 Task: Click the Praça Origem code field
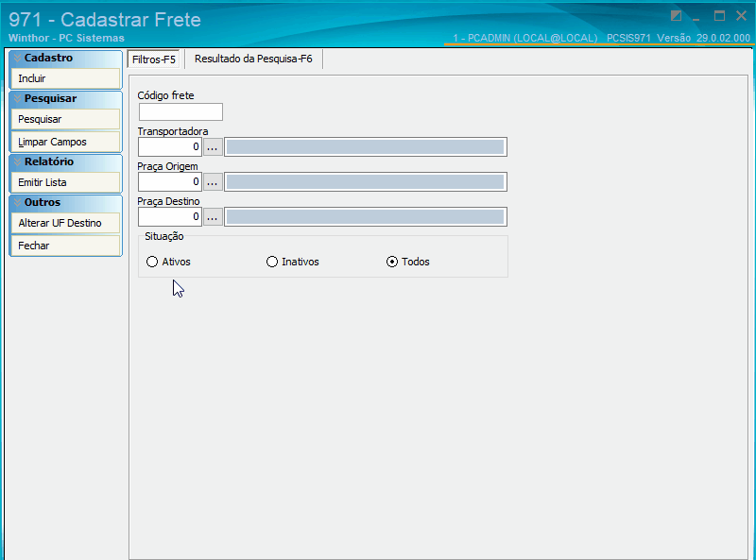click(170, 181)
